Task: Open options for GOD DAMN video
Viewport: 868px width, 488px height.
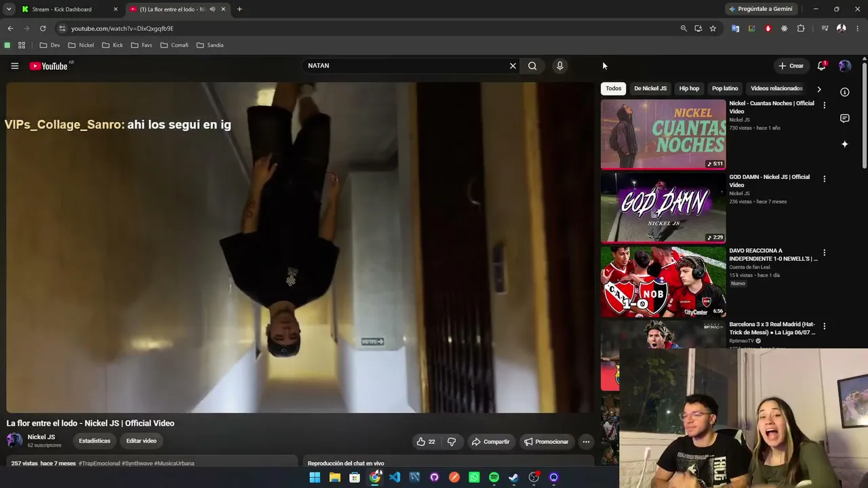Action: [824, 179]
